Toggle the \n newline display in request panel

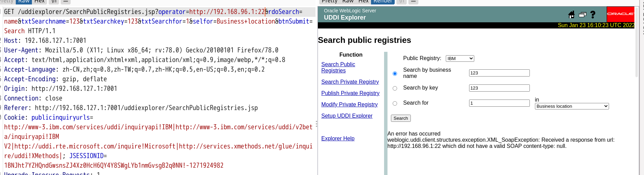pos(54,1)
